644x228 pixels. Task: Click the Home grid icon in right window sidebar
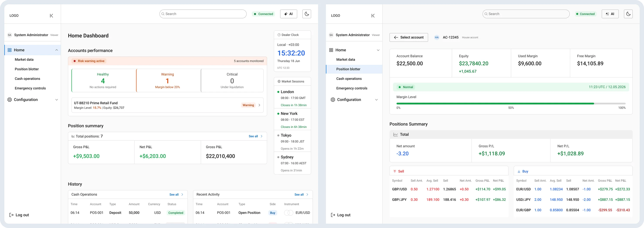point(331,50)
